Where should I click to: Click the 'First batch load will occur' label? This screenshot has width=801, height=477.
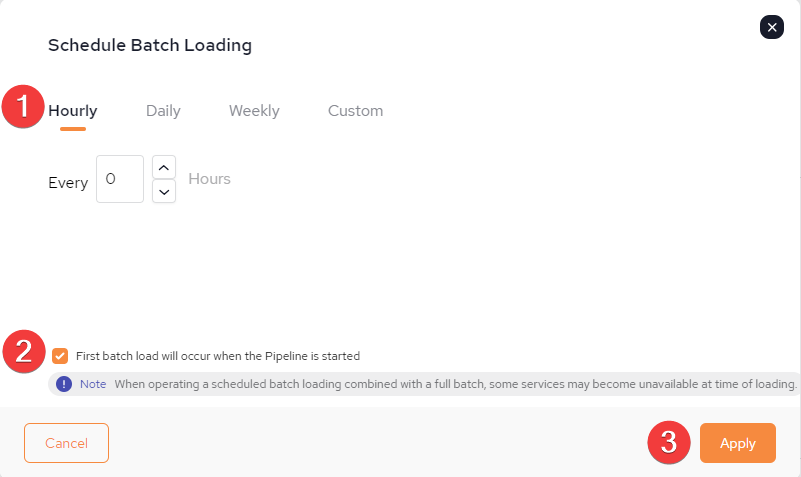[218, 356]
